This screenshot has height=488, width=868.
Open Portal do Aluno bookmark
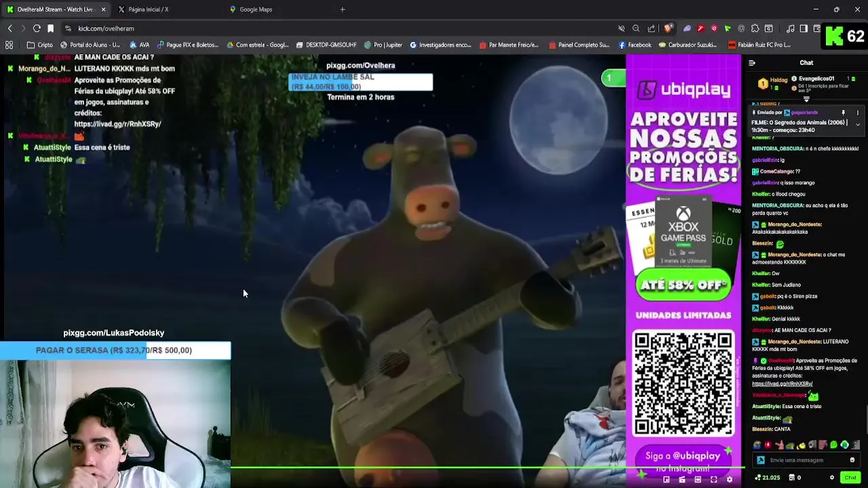point(90,45)
